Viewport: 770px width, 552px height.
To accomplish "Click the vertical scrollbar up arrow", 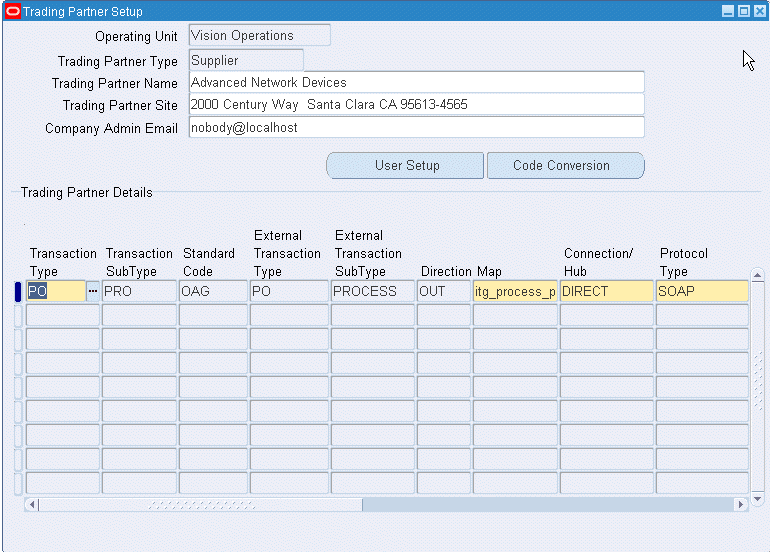I will click(757, 275).
